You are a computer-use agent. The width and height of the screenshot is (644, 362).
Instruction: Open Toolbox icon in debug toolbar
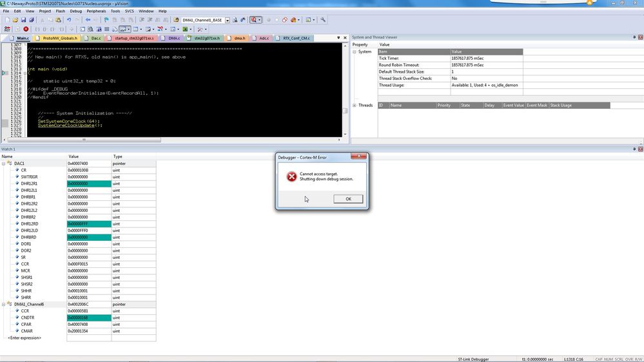point(200,29)
